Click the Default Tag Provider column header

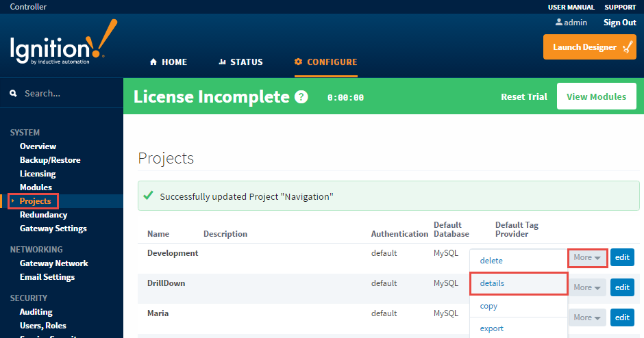tap(517, 229)
